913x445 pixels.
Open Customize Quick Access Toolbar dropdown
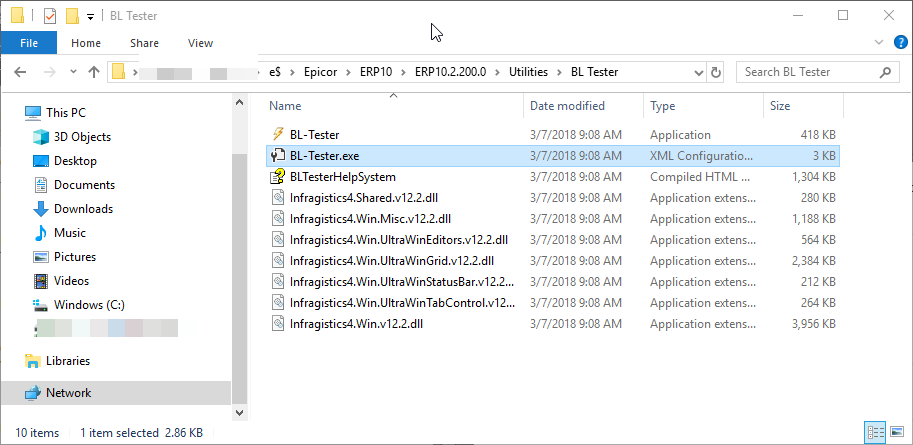90,16
